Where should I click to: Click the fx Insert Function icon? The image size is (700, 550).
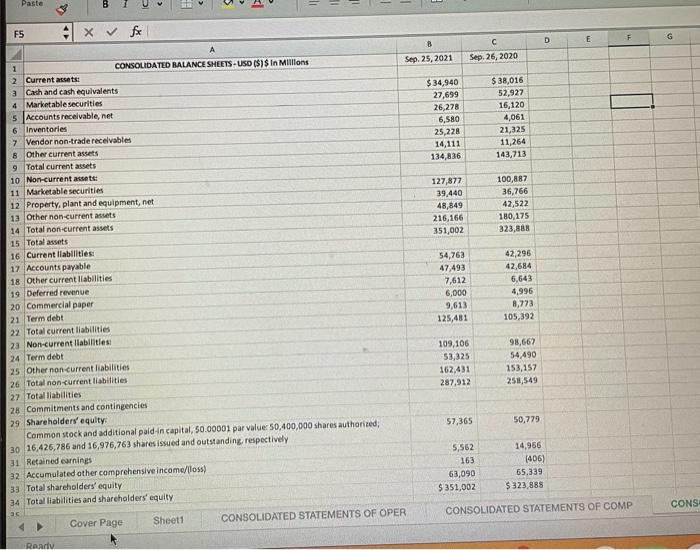click(136, 31)
